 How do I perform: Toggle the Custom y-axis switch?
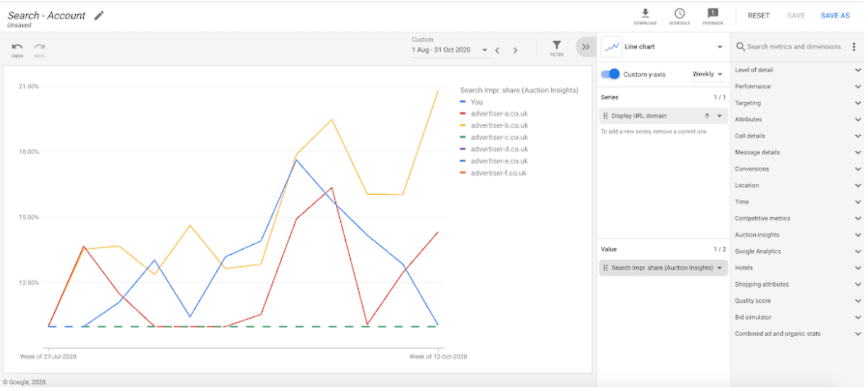[x=610, y=73]
